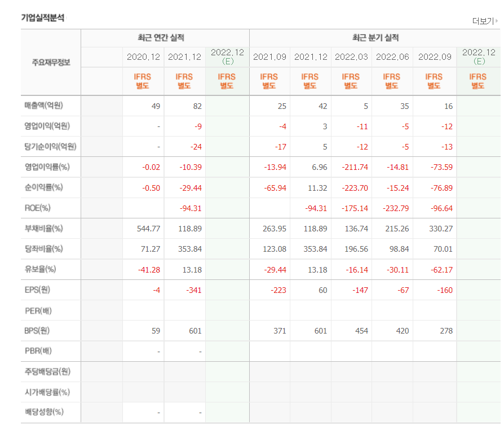Select the 2022.06 column header
Viewport: 504px width, 425px height.
point(392,57)
